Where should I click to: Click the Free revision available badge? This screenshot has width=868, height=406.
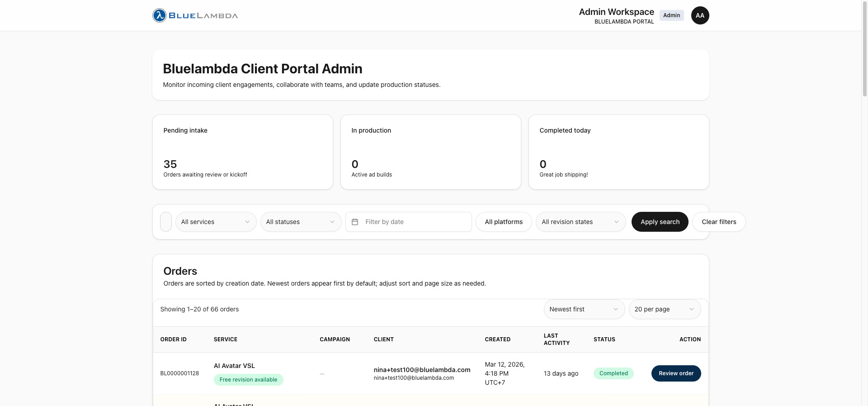[x=249, y=380]
